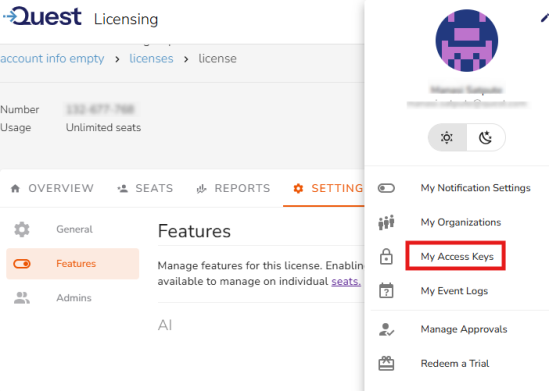Open My Notification Settings
549x391 pixels.
pyautogui.click(x=475, y=188)
